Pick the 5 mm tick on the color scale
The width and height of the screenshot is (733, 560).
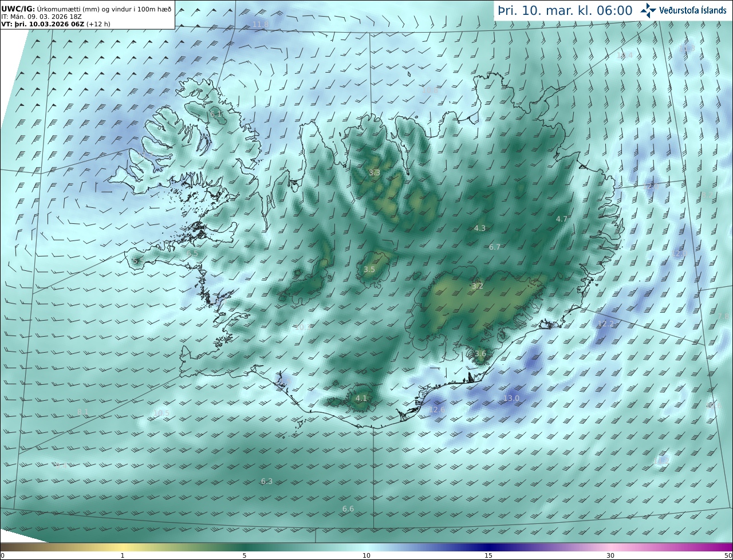244,555
